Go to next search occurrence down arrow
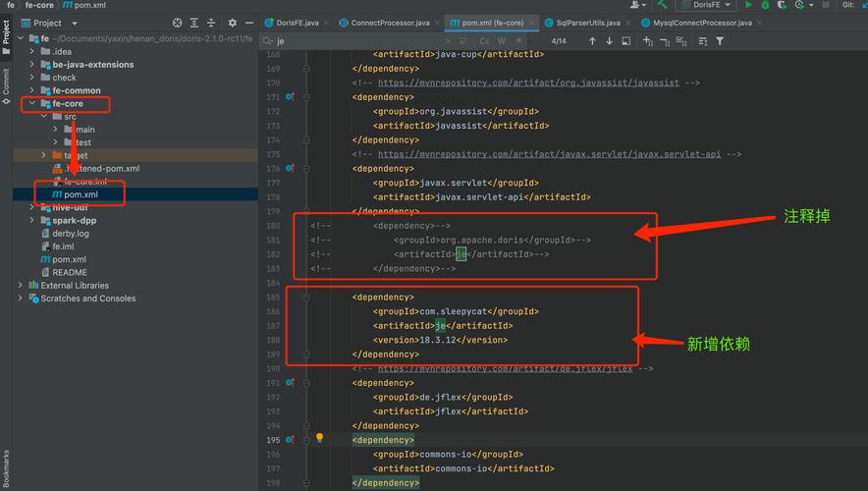 610,41
